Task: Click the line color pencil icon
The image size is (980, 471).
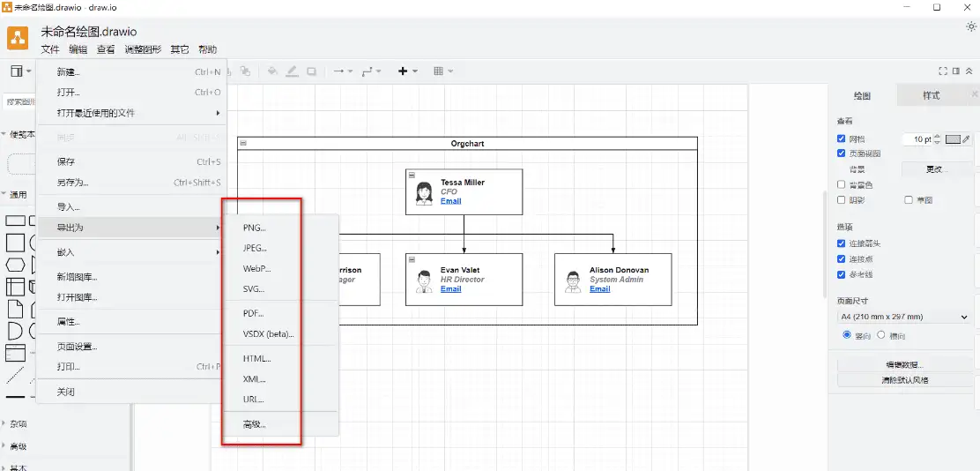Action: coord(293,71)
